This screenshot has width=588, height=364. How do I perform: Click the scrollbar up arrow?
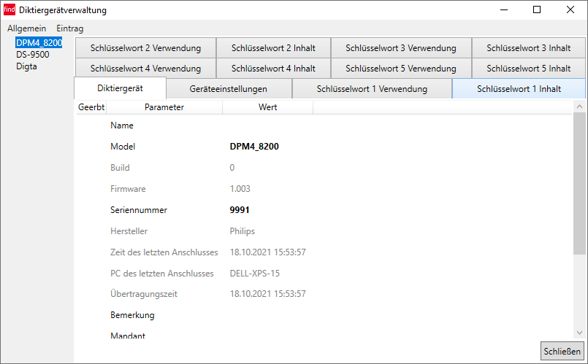pyautogui.click(x=579, y=107)
